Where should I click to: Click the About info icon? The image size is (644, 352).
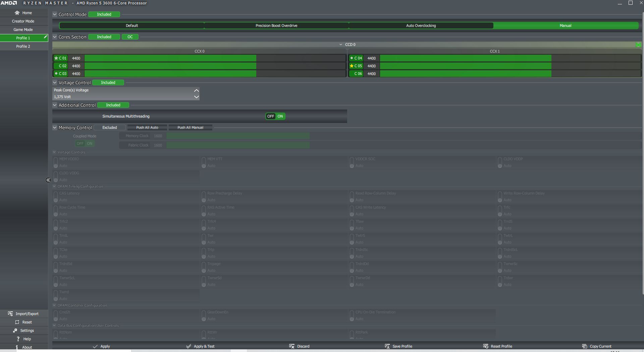[17, 347]
